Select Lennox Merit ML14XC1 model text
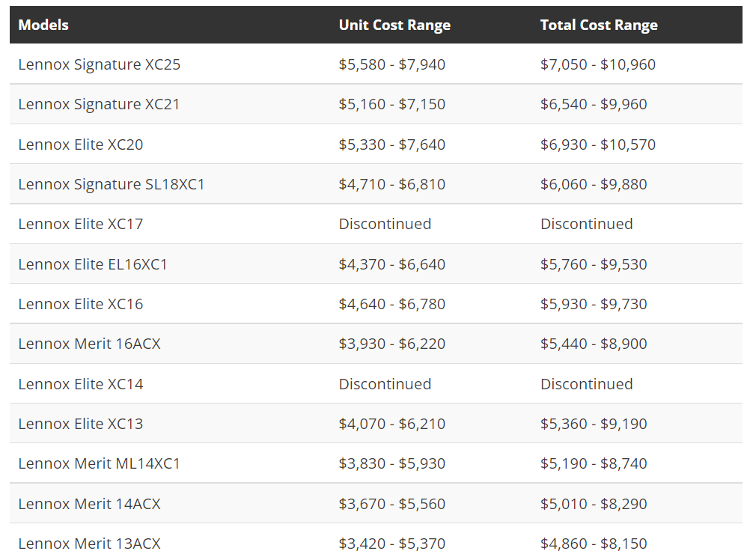Image resolution: width=750 pixels, height=560 pixels. (x=99, y=463)
